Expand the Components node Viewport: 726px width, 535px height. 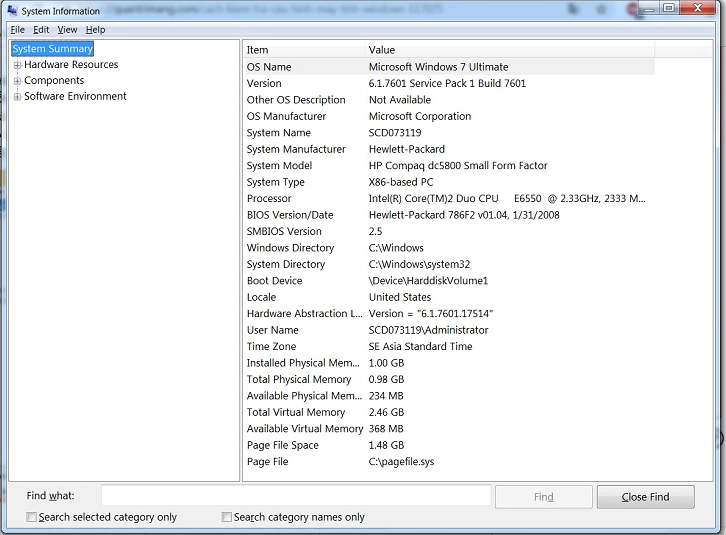point(18,81)
